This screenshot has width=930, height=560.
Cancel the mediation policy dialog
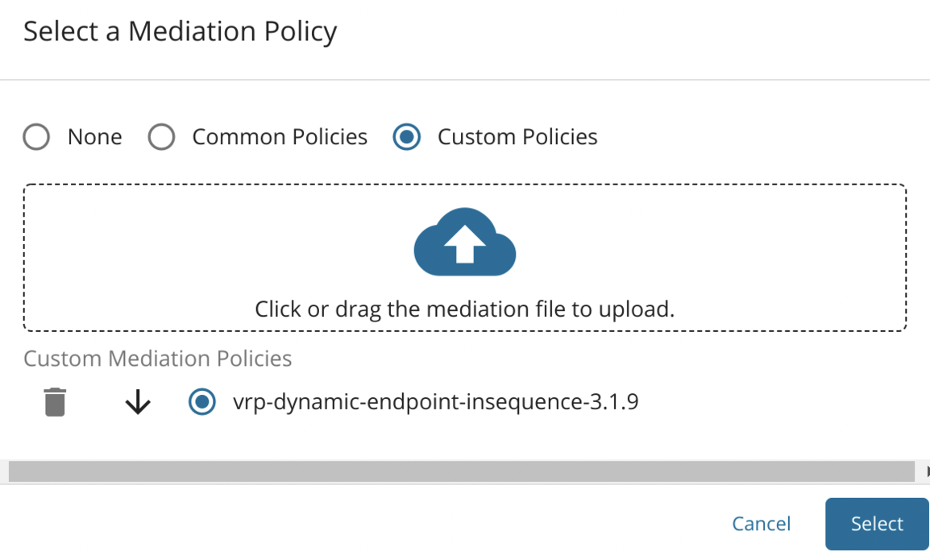pyautogui.click(x=761, y=524)
